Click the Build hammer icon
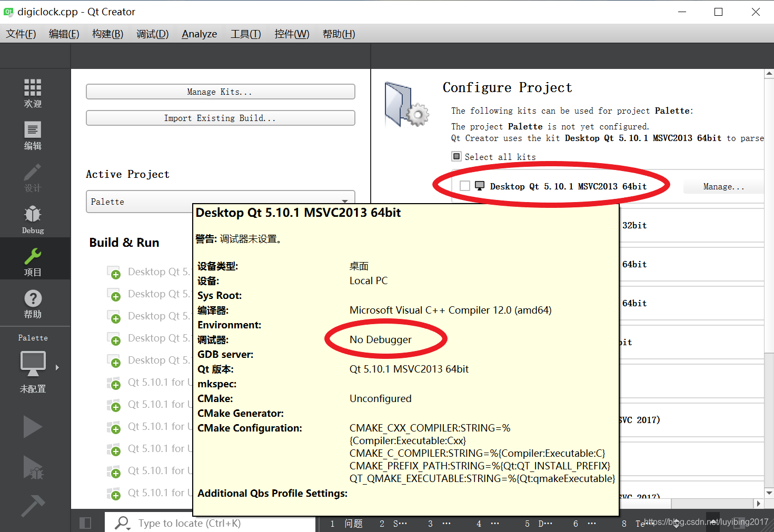Viewport: 774px width, 532px height. 33,506
